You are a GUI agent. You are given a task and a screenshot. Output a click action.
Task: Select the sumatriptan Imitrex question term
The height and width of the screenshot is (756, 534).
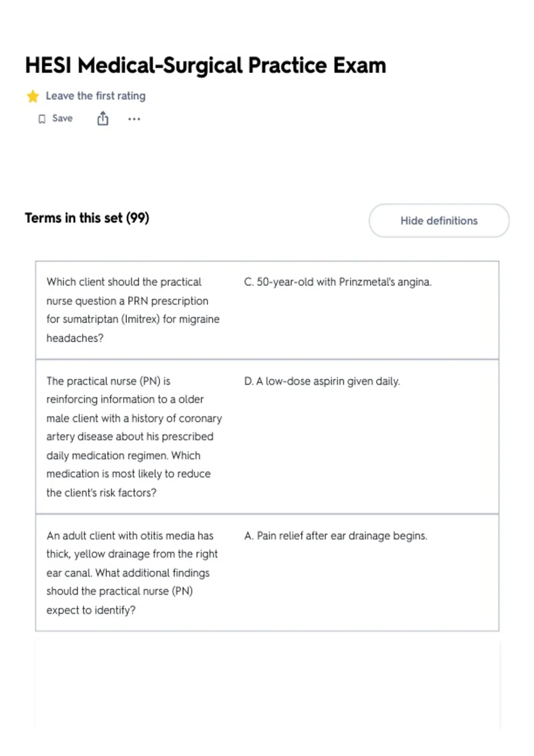(x=133, y=310)
